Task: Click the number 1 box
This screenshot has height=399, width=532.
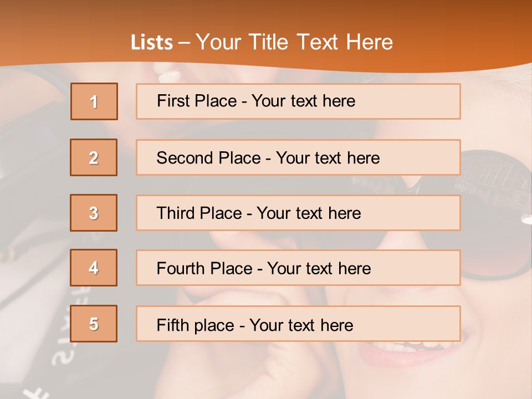Action: tap(94, 101)
